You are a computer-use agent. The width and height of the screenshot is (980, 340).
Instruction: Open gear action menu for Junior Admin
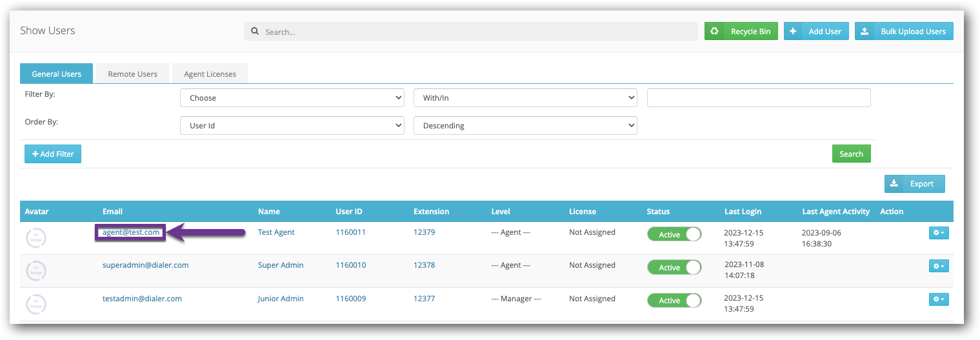click(x=938, y=299)
